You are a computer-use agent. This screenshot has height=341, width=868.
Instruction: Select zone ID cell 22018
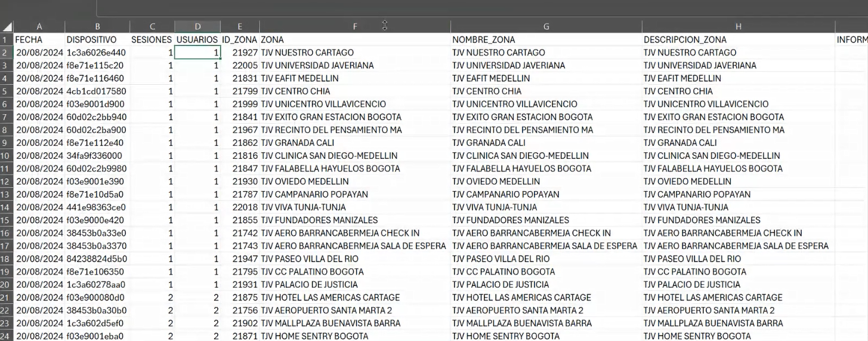pyautogui.click(x=240, y=207)
